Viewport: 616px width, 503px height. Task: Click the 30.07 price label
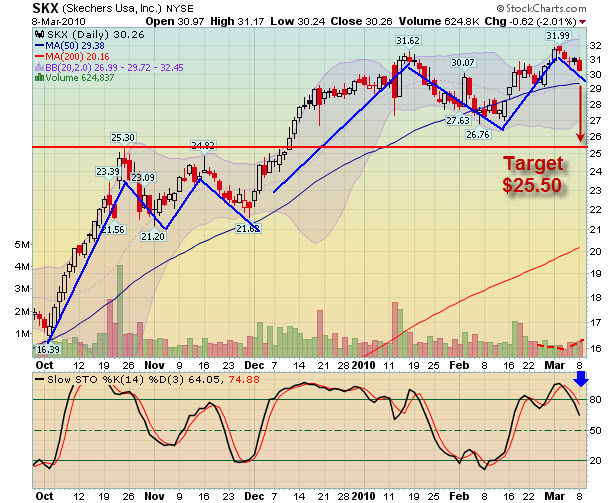463,63
